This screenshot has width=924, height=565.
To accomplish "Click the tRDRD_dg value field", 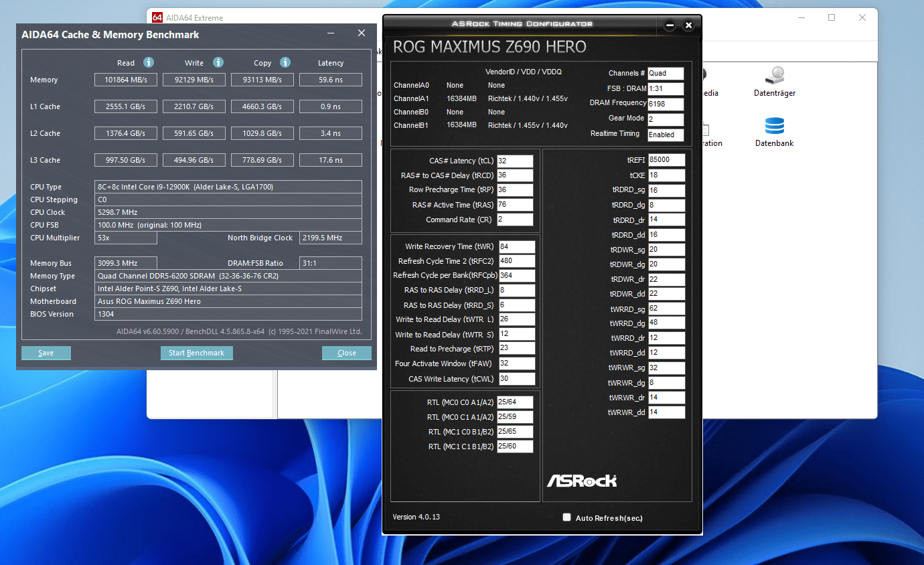I will 667,206.
